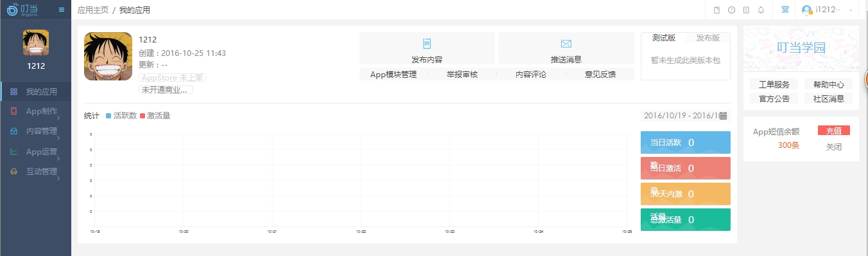Click the sidebar app avatar thumbnail
868x256 pixels.
tap(36, 42)
